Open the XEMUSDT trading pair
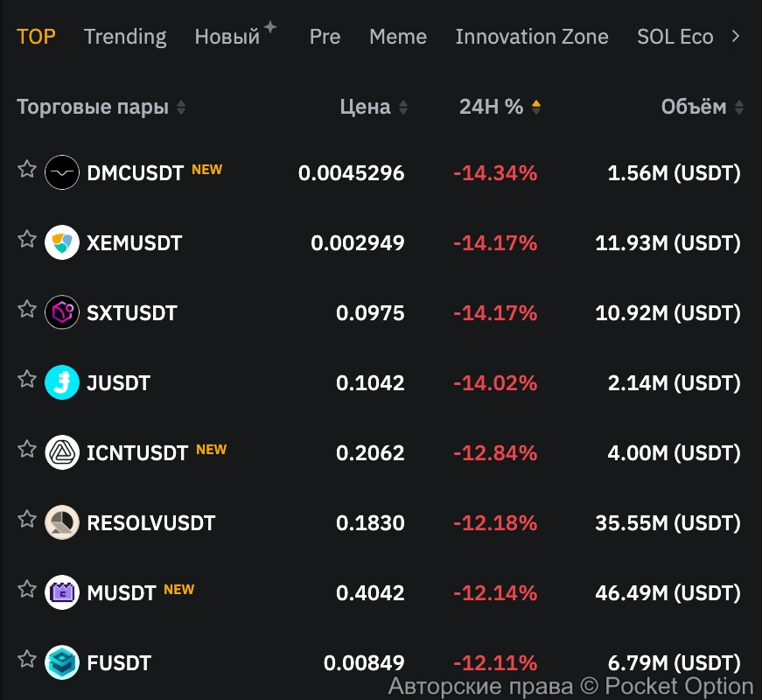Image resolution: width=762 pixels, height=700 pixels. [135, 242]
